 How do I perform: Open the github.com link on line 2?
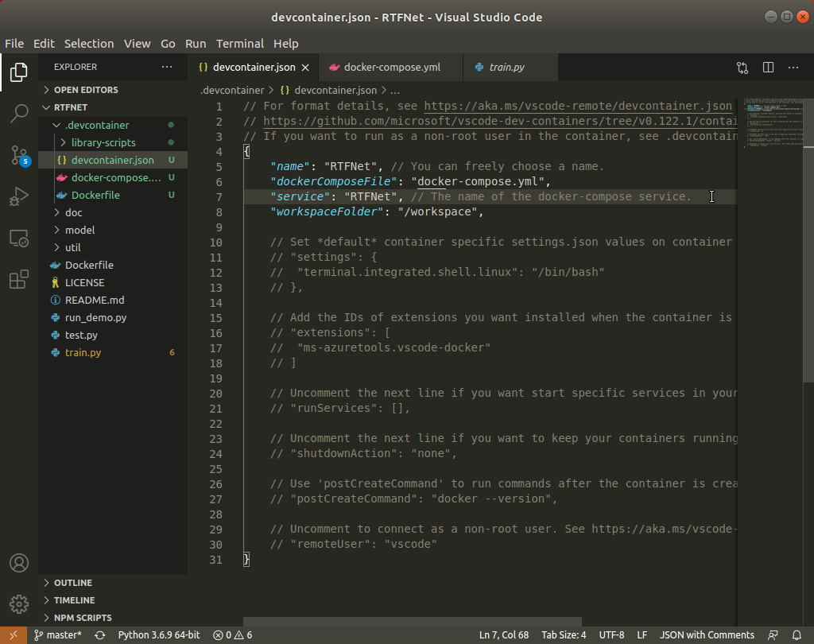pos(500,121)
